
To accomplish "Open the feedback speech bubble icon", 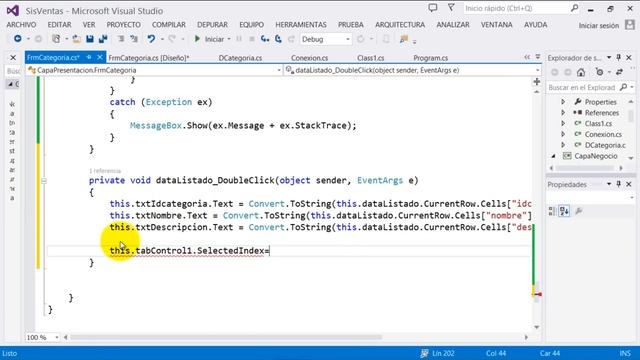I will click(433, 8).
